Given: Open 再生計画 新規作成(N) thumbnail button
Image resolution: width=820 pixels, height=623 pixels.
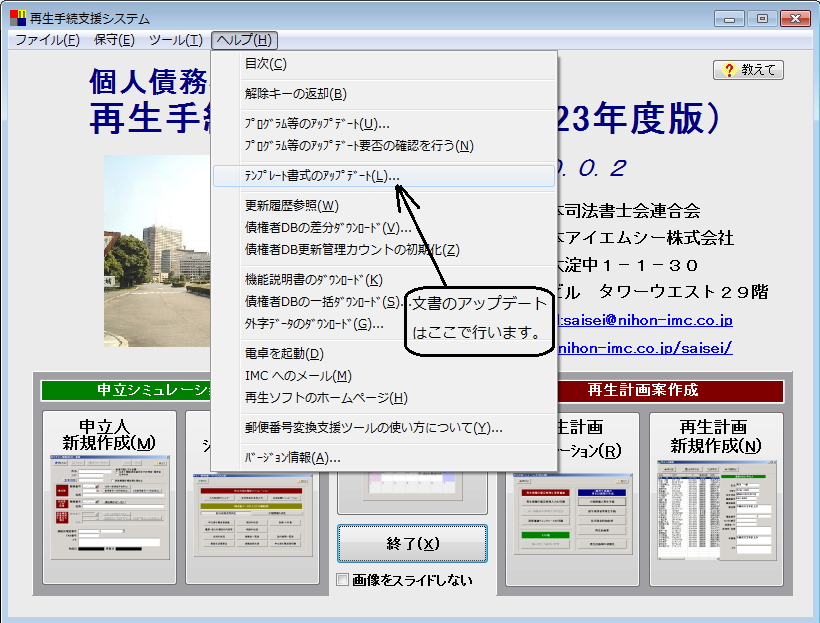Looking at the screenshot, I should pyautogui.click(x=714, y=497).
